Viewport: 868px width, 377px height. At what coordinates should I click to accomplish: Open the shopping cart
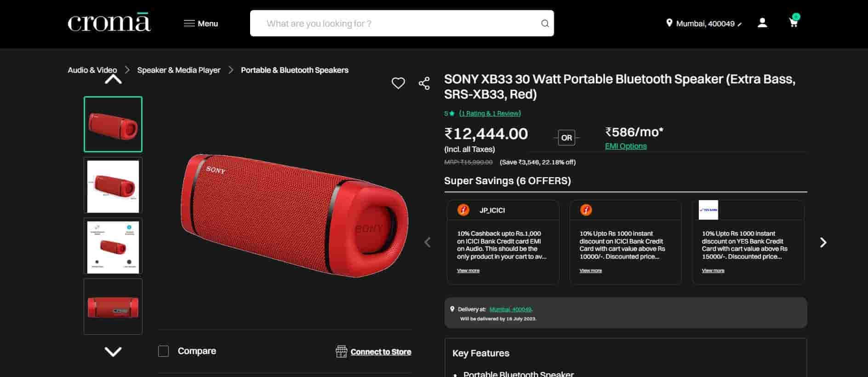pyautogui.click(x=794, y=23)
